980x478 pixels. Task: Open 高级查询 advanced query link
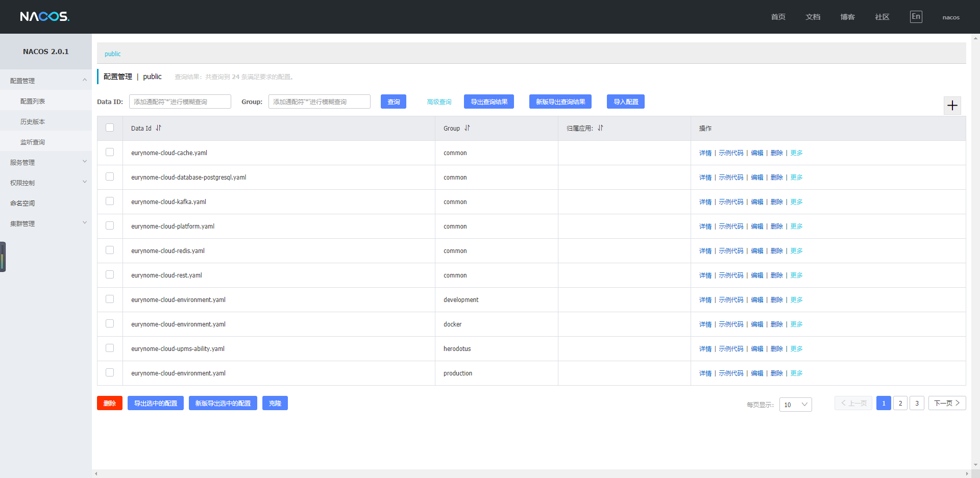point(439,102)
